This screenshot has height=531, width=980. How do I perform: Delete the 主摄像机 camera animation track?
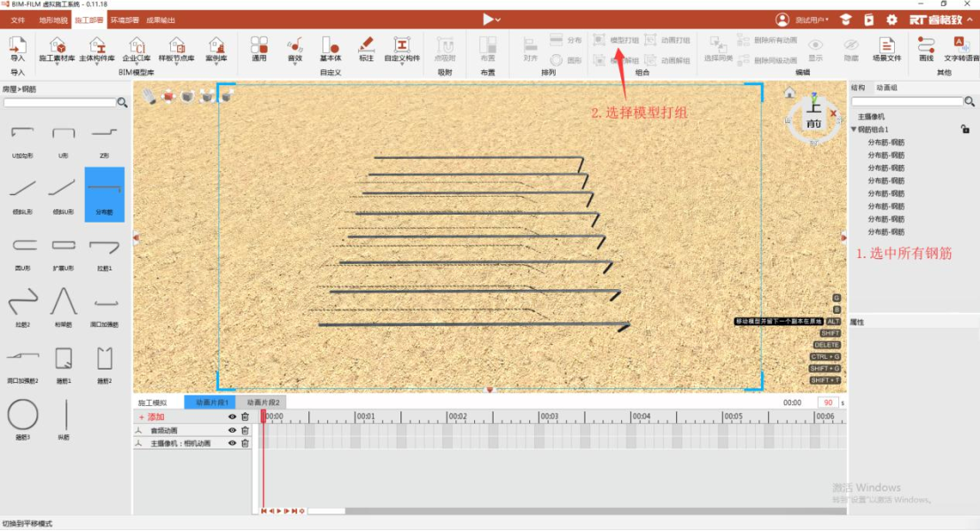(x=245, y=443)
